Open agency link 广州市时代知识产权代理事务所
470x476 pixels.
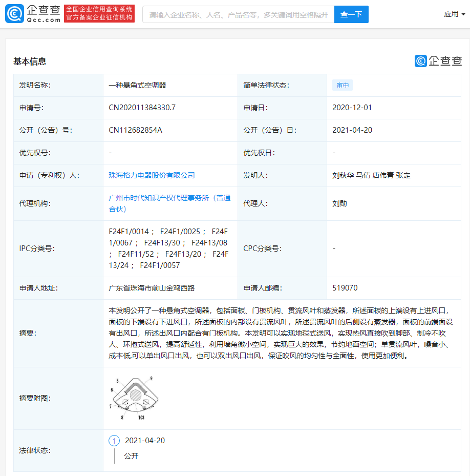pyautogui.click(x=169, y=203)
